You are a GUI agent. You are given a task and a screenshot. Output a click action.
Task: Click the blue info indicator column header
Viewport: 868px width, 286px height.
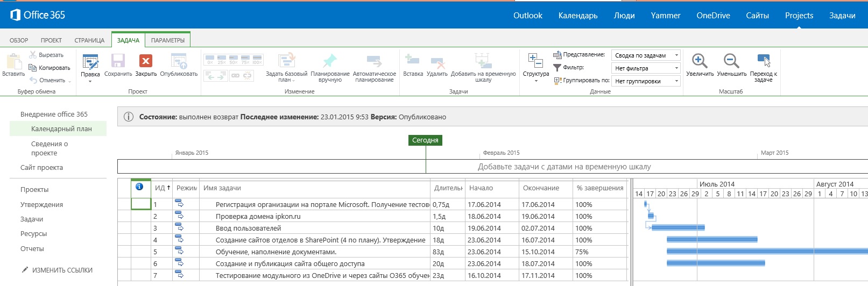click(141, 188)
